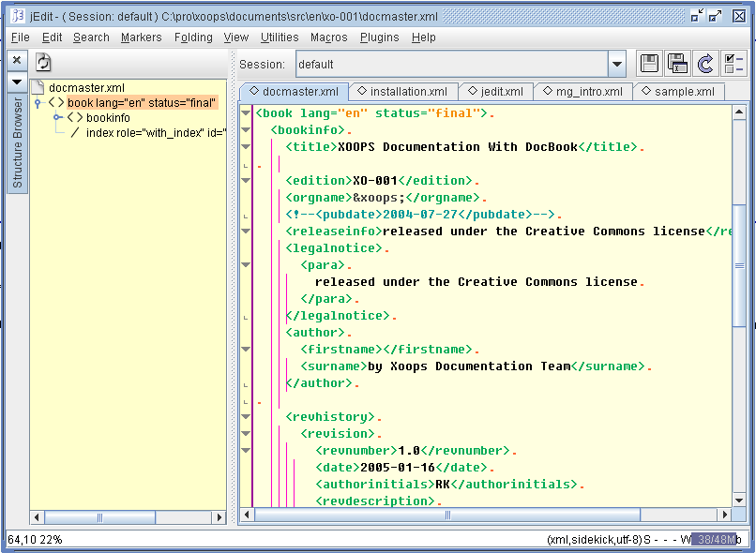Click the editor vertical scrollbar down arrow
Image resolution: width=756 pixels, height=553 pixels.
[x=739, y=501]
